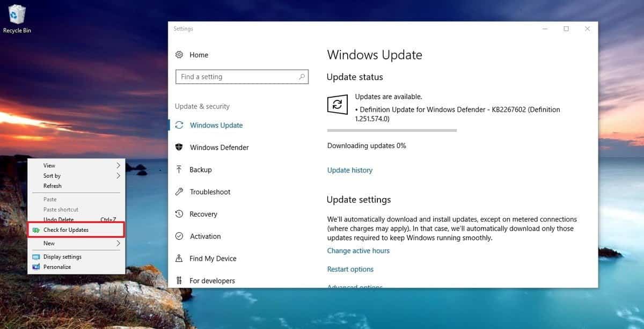Click the Windows Update refresh arrows sidebar icon
Screen dimensions: 644x329
(x=179, y=125)
